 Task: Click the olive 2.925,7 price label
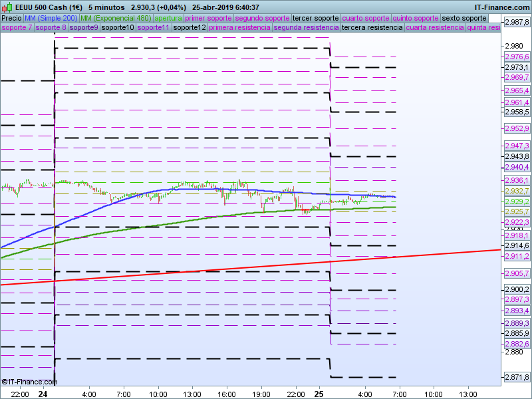click(517, 211)
